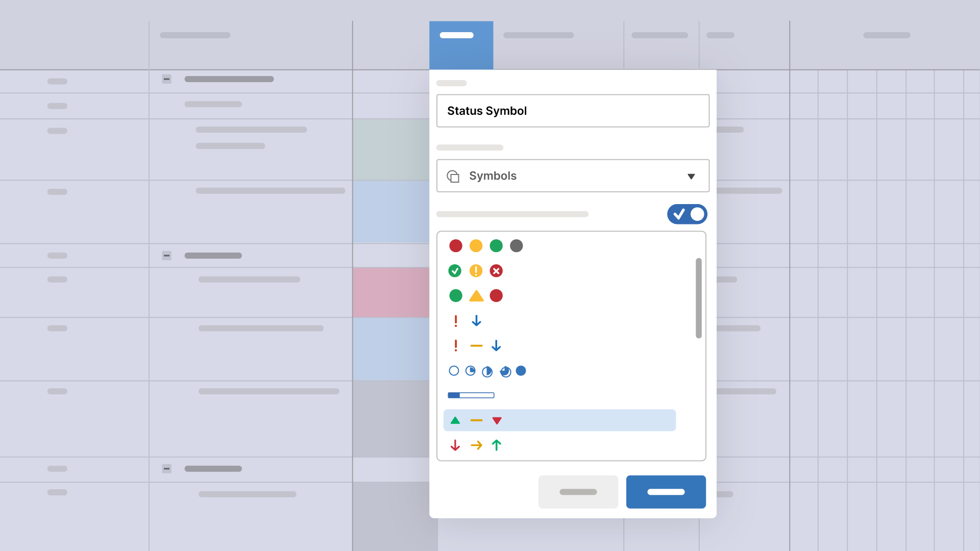Select the green checkmark status icon
Viewport: 980px width, 551px height.
pyautogui.click(x=455, y=270)
